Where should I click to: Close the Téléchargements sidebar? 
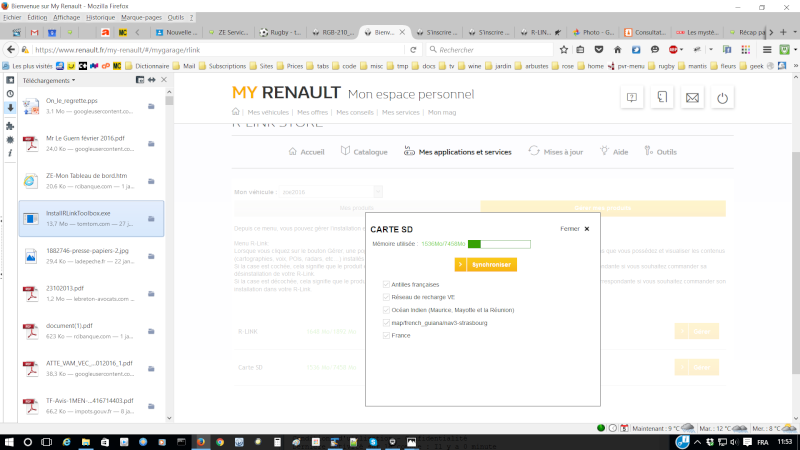coord(164,80)
